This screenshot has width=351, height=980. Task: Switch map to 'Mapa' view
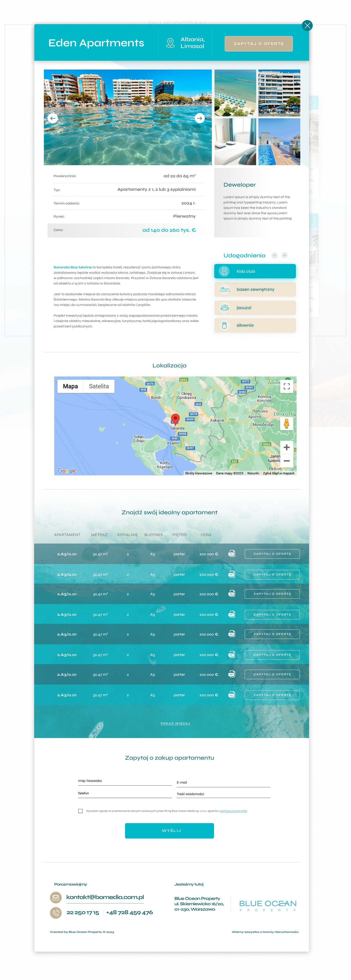coord(70,386)
